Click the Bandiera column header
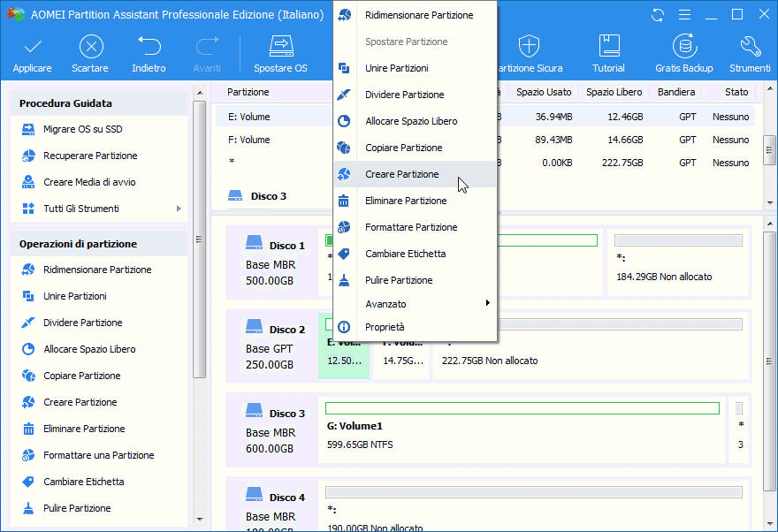This screenshot has height=532, width=778. click(676, 92)
